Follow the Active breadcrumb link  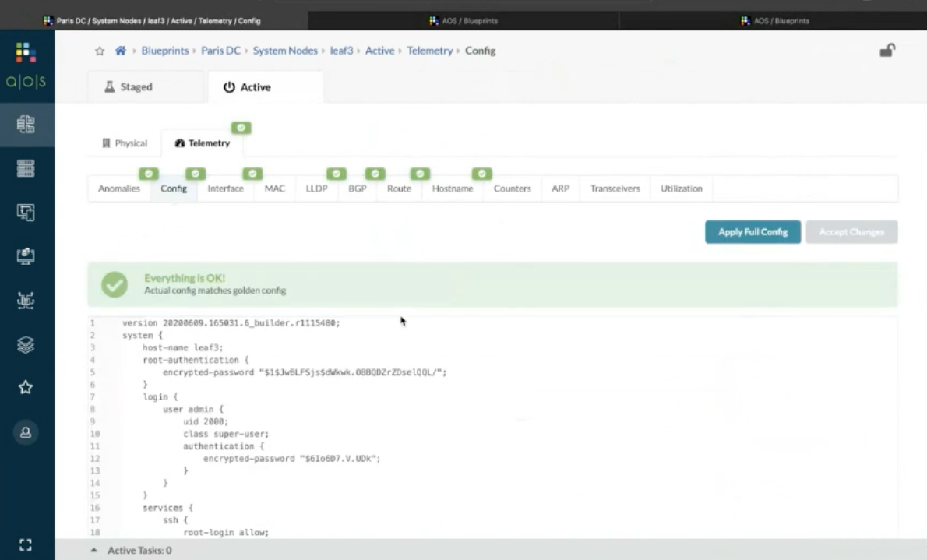tap(379, 51)
